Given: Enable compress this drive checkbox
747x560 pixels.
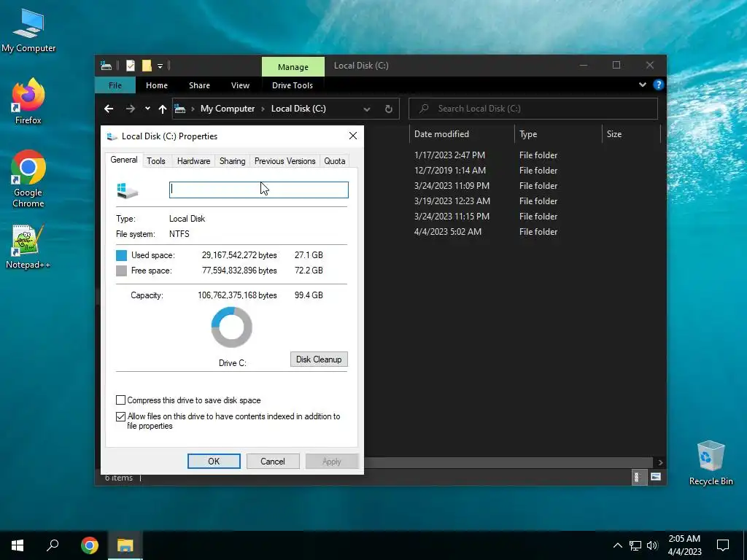Looking at the screenshot, I should [x=121, y=400].
